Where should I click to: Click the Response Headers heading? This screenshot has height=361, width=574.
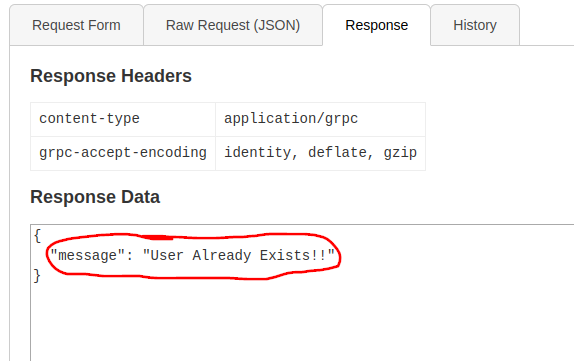coord(111,76)
